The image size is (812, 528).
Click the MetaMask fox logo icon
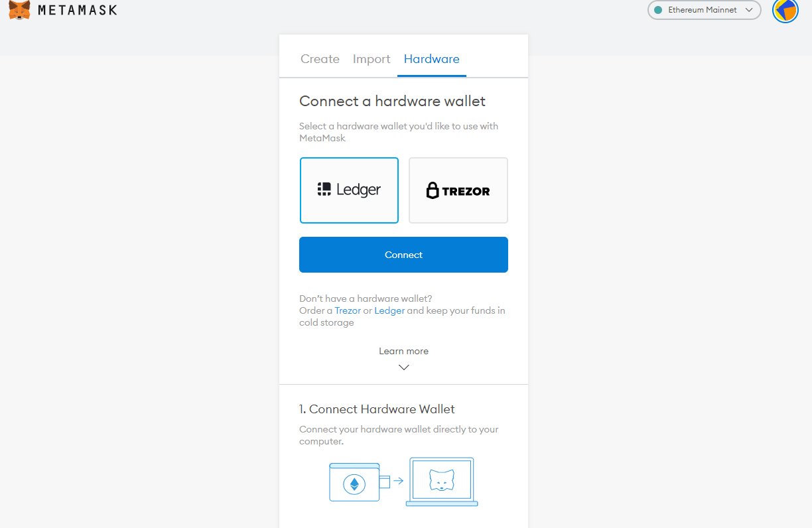click(x=19, y=9)
